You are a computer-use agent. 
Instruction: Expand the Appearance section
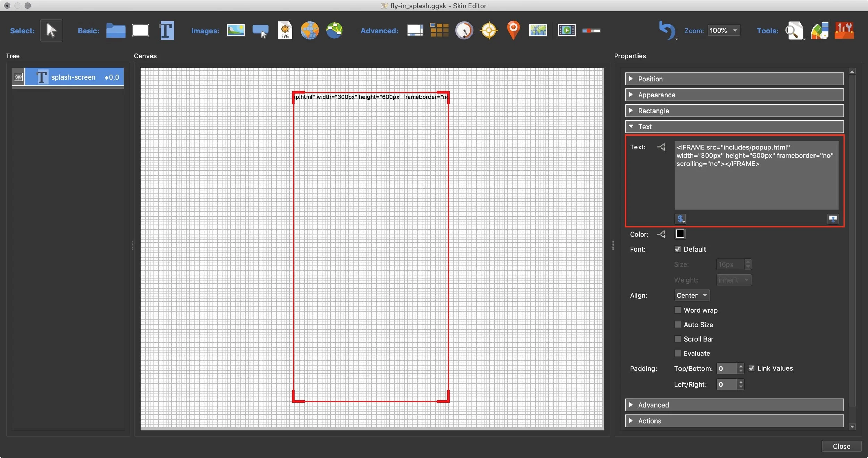(734, 95)
